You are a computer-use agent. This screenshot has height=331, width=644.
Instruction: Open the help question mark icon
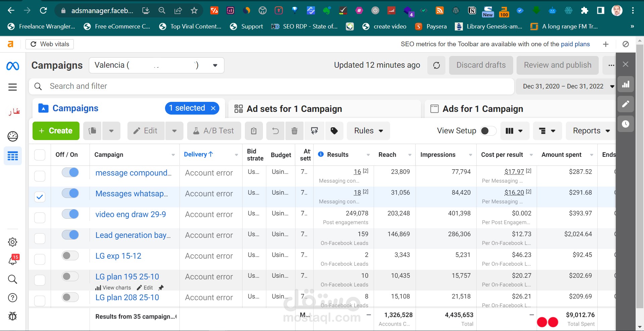13,298
